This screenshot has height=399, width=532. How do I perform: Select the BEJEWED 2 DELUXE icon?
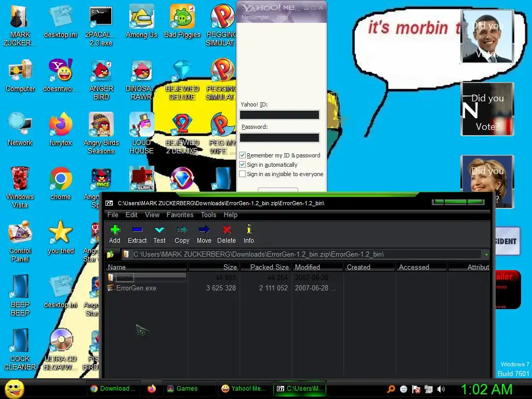coord(182,133)
